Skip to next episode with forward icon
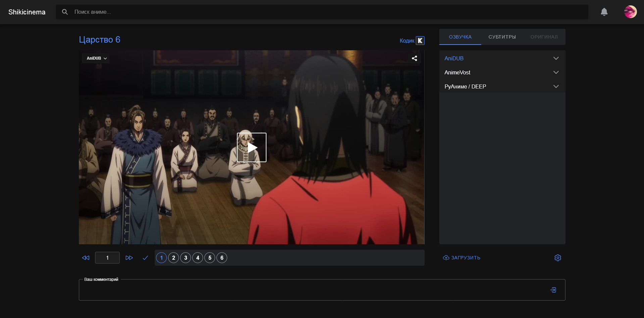 (x=129, y=258)
